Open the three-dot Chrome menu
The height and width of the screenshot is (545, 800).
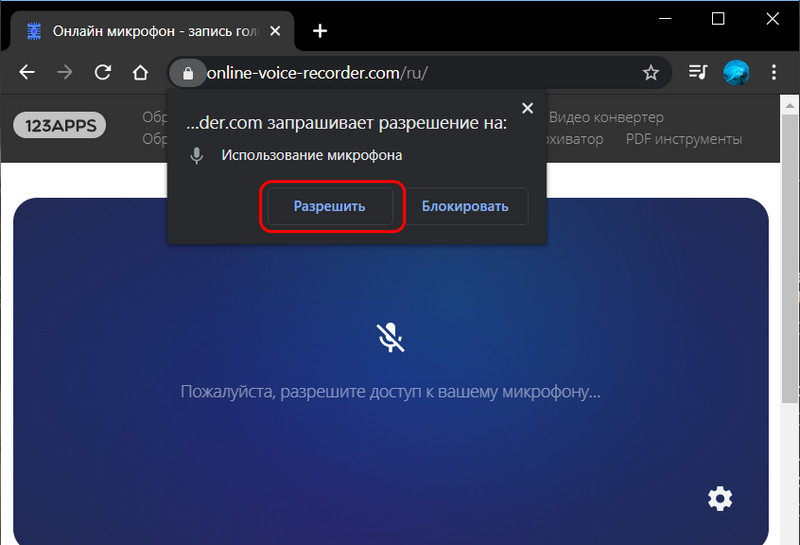click(774, 72)
